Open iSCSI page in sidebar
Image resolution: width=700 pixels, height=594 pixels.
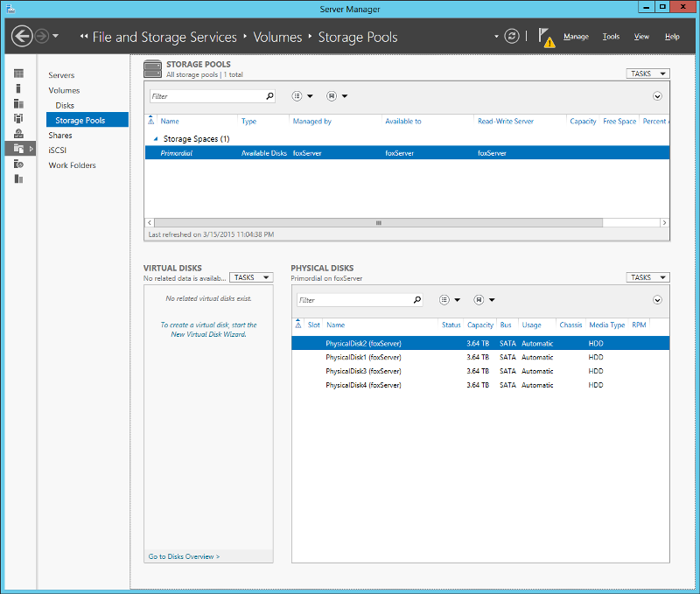pyautogui.click(x=57, y=150)
